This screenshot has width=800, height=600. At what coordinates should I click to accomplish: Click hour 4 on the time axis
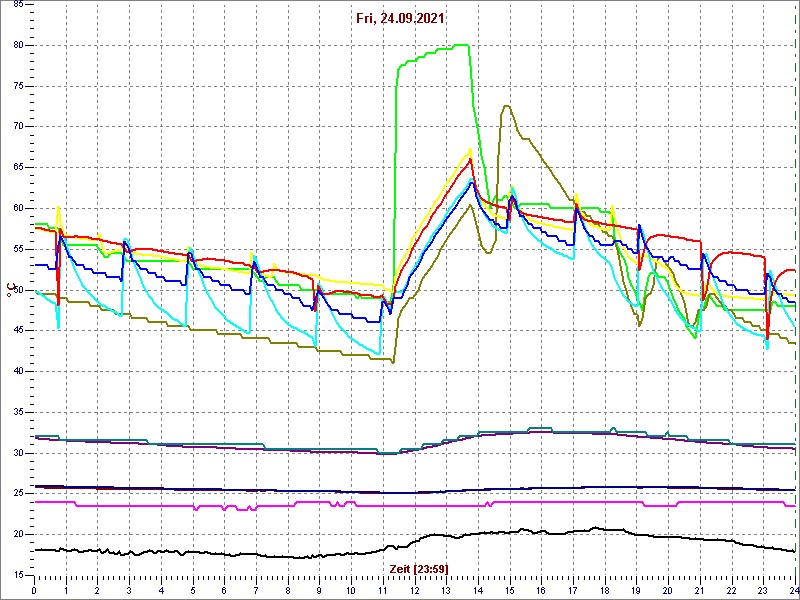[x=161, y=590]
